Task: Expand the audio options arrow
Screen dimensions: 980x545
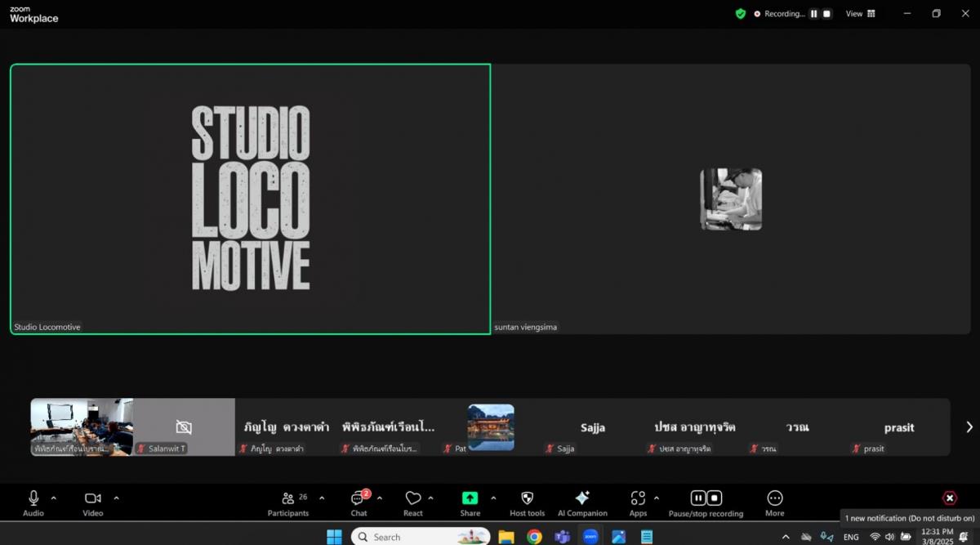Action: [x=54, y=498]
